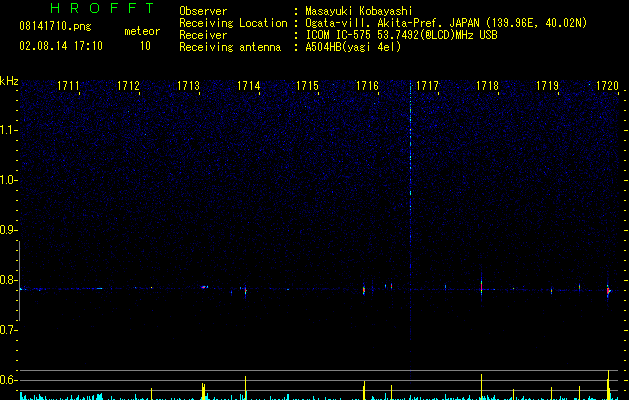
Task: Click the 1715 time axis label
Action: (x=307, y=86)
